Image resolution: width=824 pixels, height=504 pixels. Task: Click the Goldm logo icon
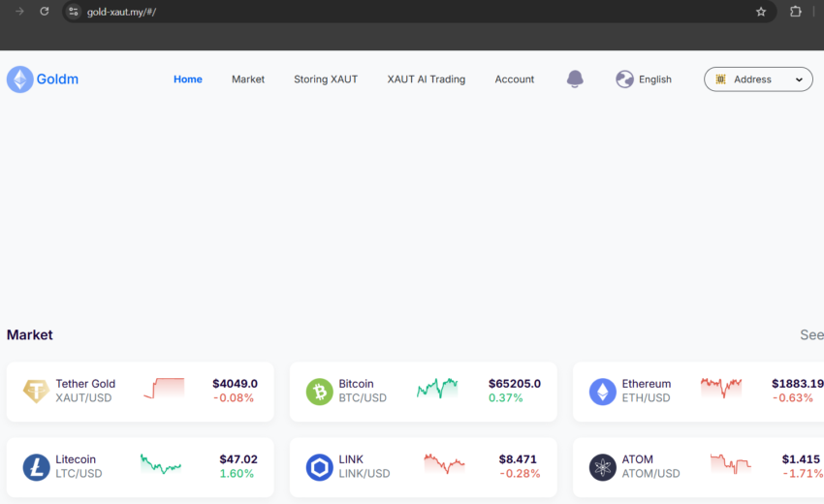[20, 79]
